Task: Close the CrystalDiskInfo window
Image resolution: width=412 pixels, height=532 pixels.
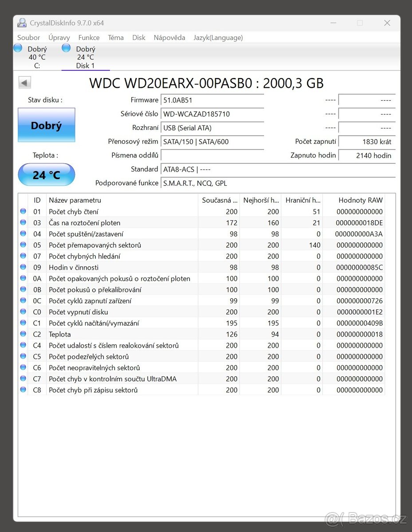Action: [387, 23]
